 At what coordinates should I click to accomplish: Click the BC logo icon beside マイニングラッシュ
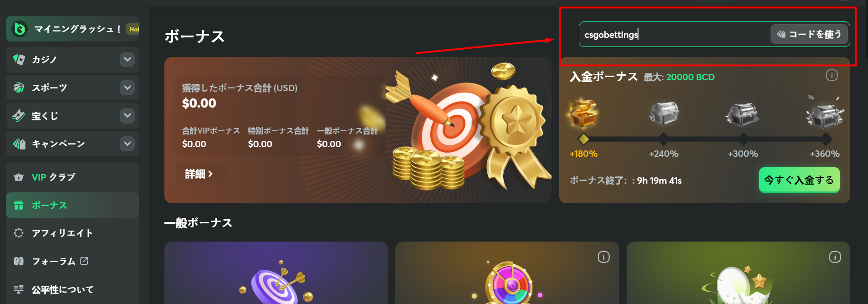click(x=20, y=29)
